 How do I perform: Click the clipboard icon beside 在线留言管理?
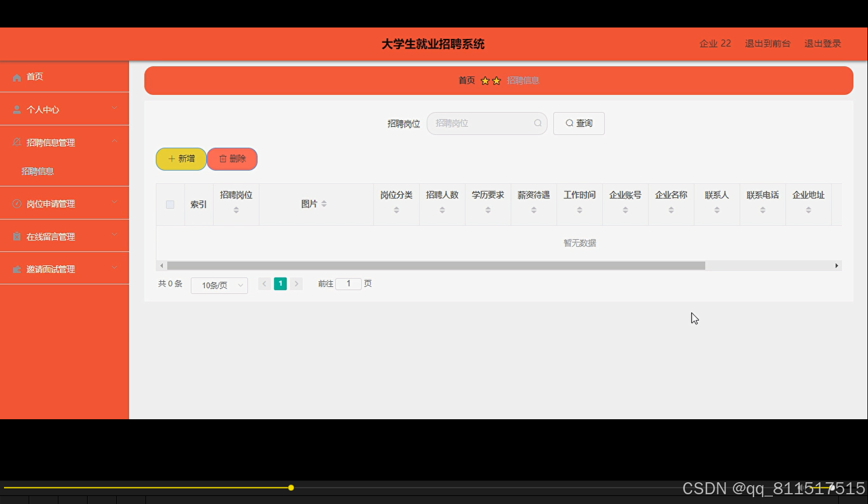[17, 236]
